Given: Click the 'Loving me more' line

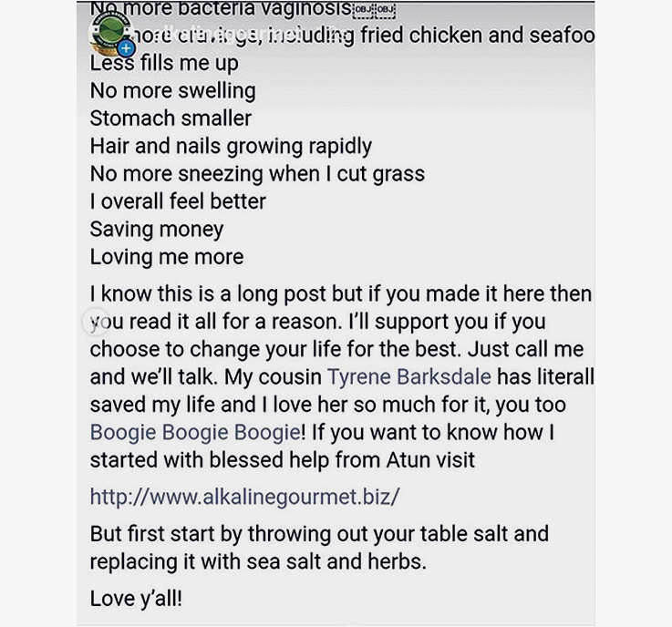Looking at the screenshot, I should [166, 257].
